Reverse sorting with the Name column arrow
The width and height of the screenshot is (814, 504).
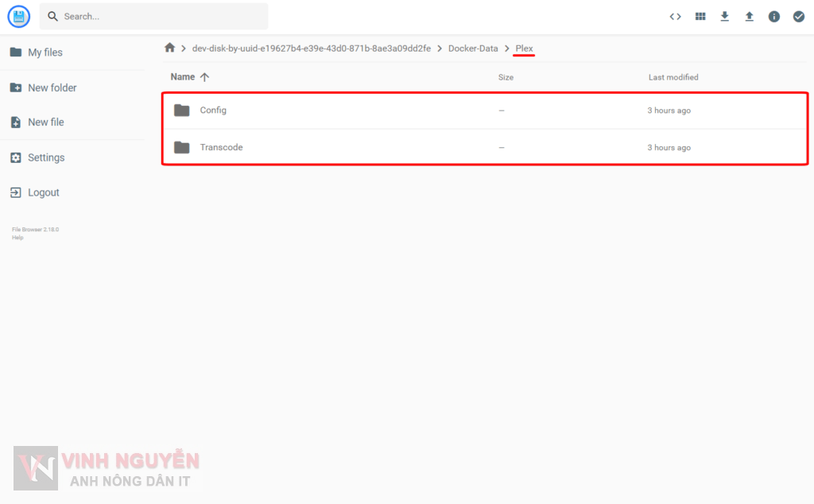click(204, 76)
